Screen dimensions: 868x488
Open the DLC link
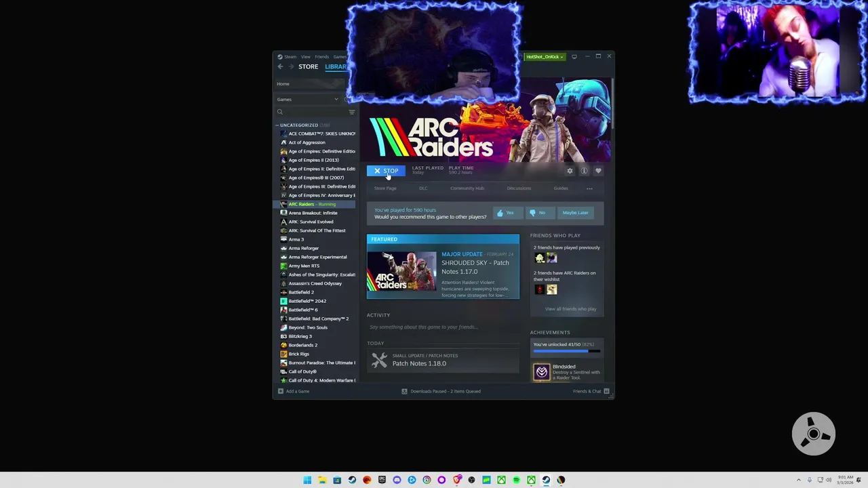[x=423, y=188]
